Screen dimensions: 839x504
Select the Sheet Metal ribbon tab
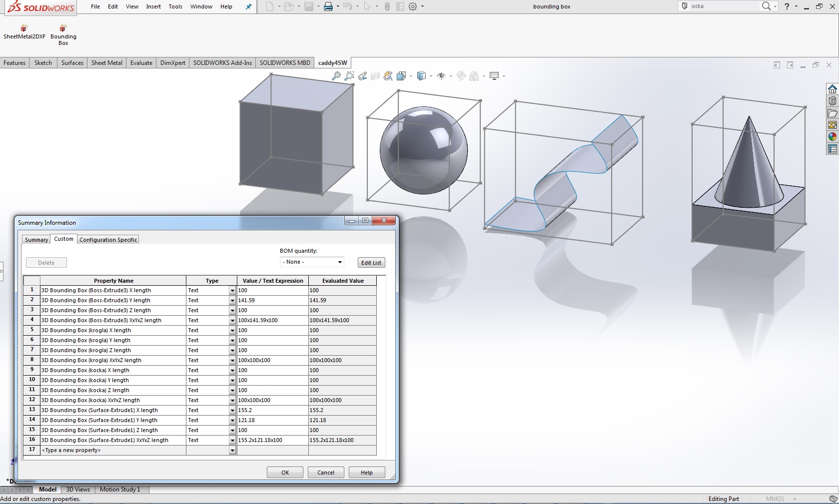click(106, 63)
